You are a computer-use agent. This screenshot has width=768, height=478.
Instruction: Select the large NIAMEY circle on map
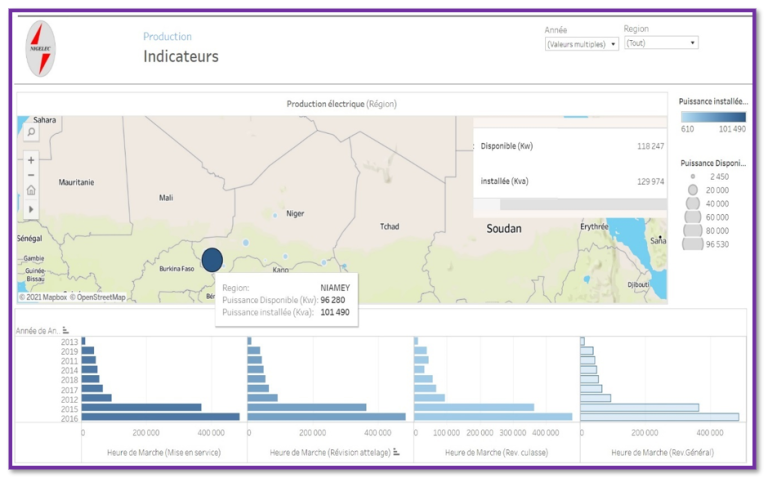pos(212,260)
